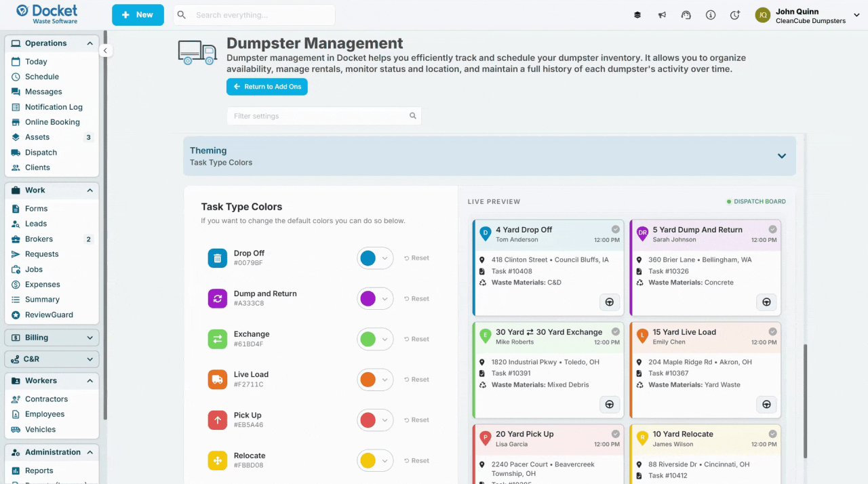The image size is (868, 484).
Task: Open announcements megaphone icon
Action: coord(662,15)
